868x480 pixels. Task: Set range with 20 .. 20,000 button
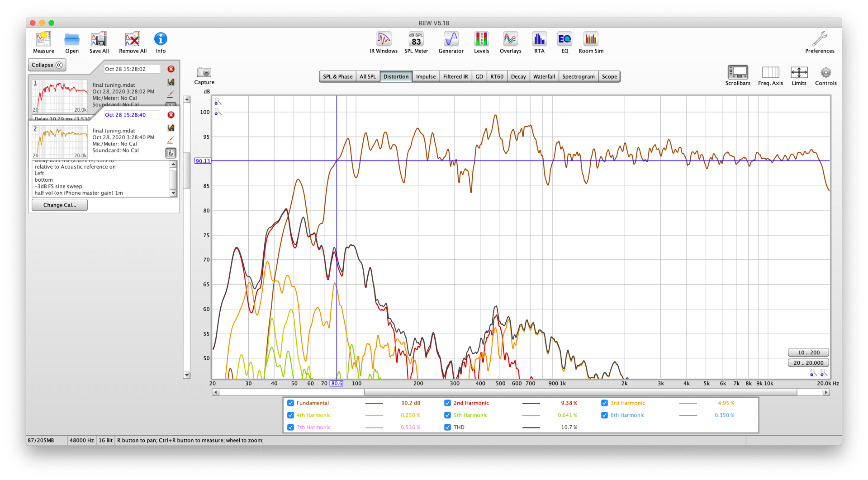pyautogui.click(x=808, y=363)
